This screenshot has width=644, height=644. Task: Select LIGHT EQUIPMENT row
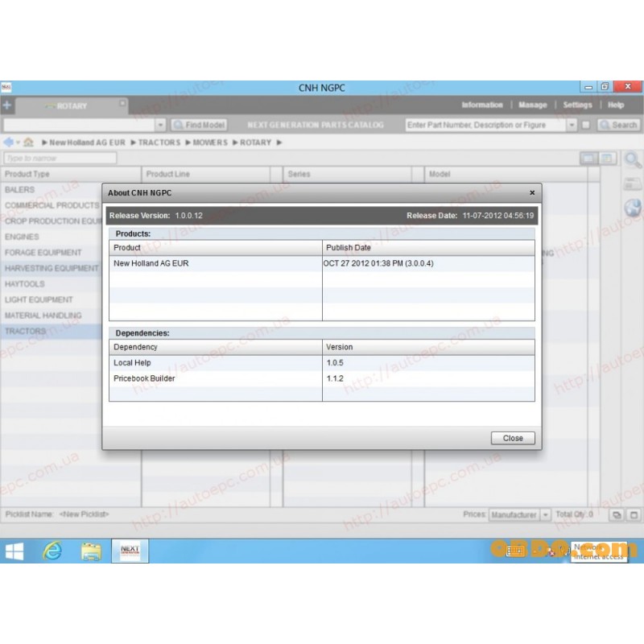click(x=51, y=299)
